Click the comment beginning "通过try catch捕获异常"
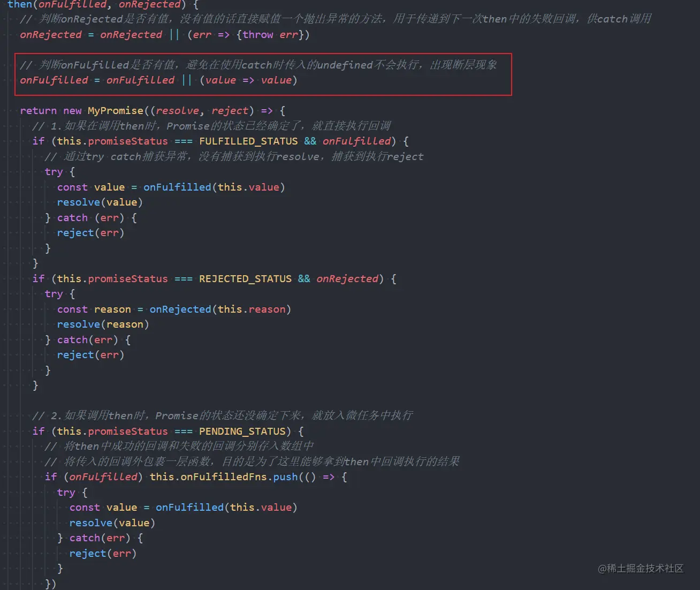Image resolution: width=700 pixels, height=590 pixels. pyautogui.click(x=234, y=156)
